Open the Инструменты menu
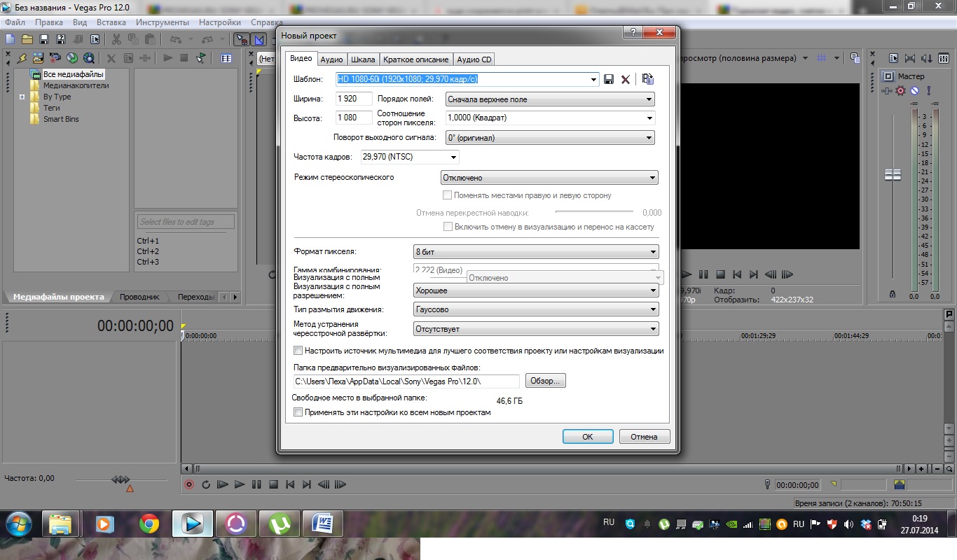 tap(163, 22)
